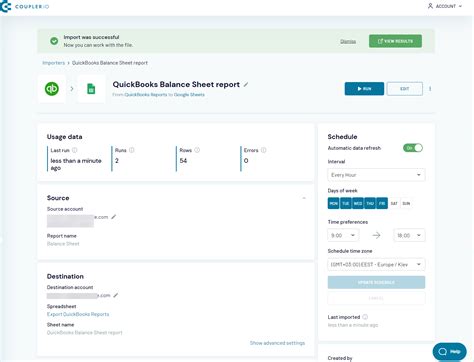This screenshot has height=362, width=474.
Task: Open Export QuickBooks Reports spreadsheet link
Action: [x=78, y=314]
